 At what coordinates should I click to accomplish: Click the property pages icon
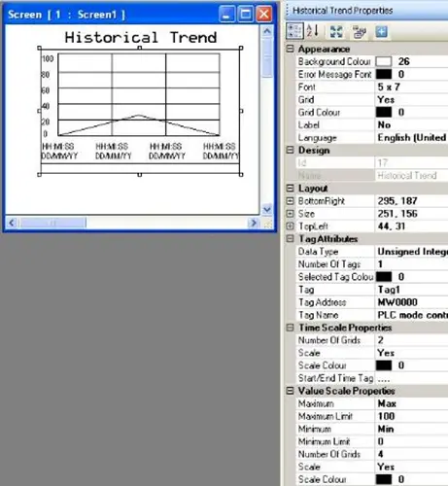pos(359,32)
